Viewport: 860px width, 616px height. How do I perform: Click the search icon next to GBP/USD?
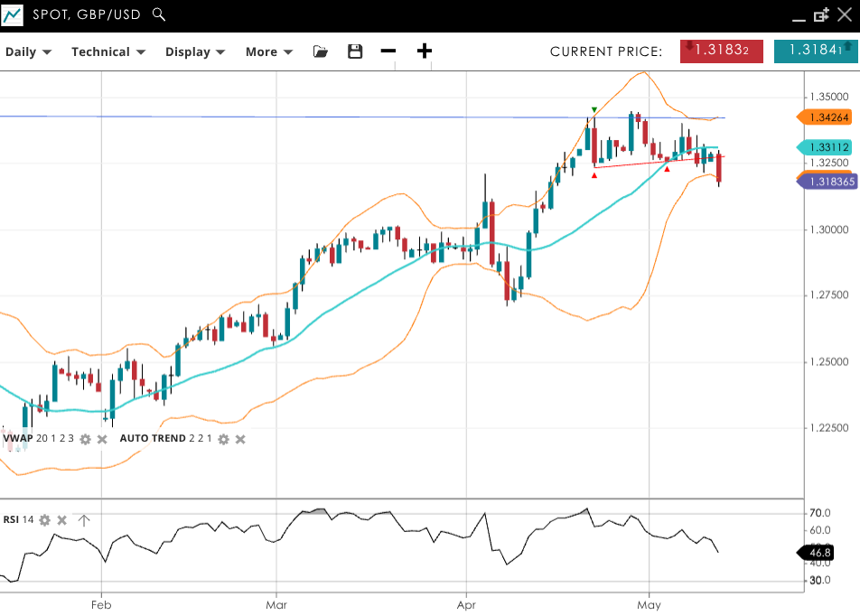coord(159,14)
